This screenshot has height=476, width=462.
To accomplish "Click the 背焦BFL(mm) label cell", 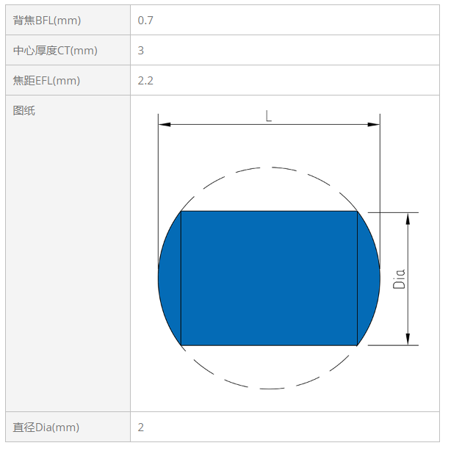I will click(x=68, y=20).
